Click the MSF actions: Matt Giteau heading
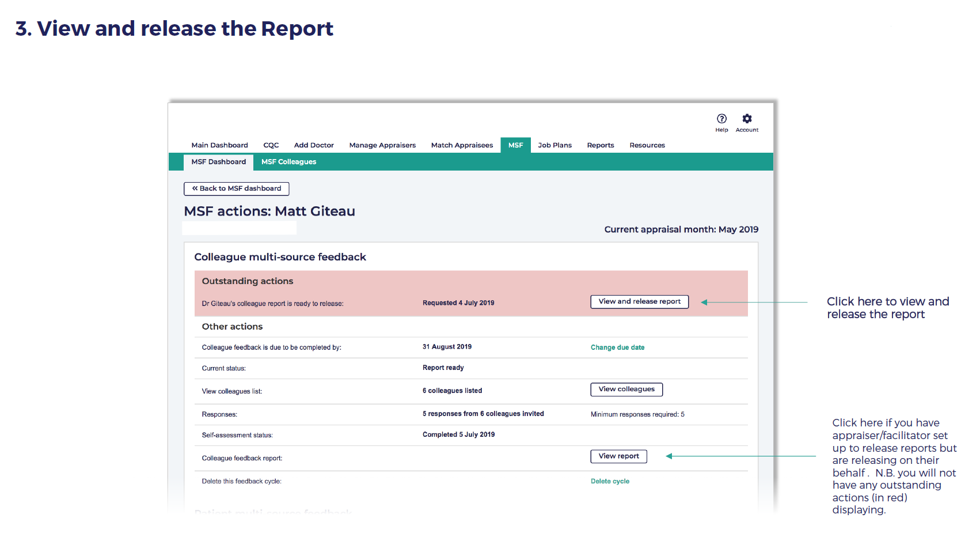The image size is (980, 548). (x=269, y=211)
